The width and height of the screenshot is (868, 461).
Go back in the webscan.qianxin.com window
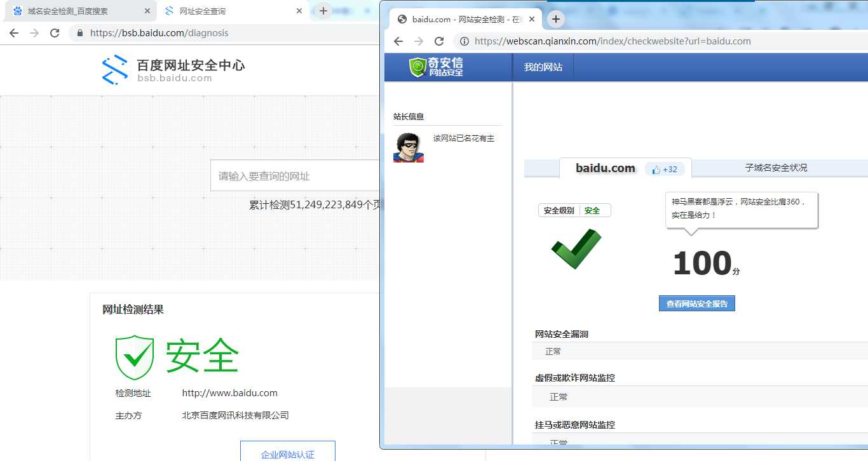(x=398, y=41)
